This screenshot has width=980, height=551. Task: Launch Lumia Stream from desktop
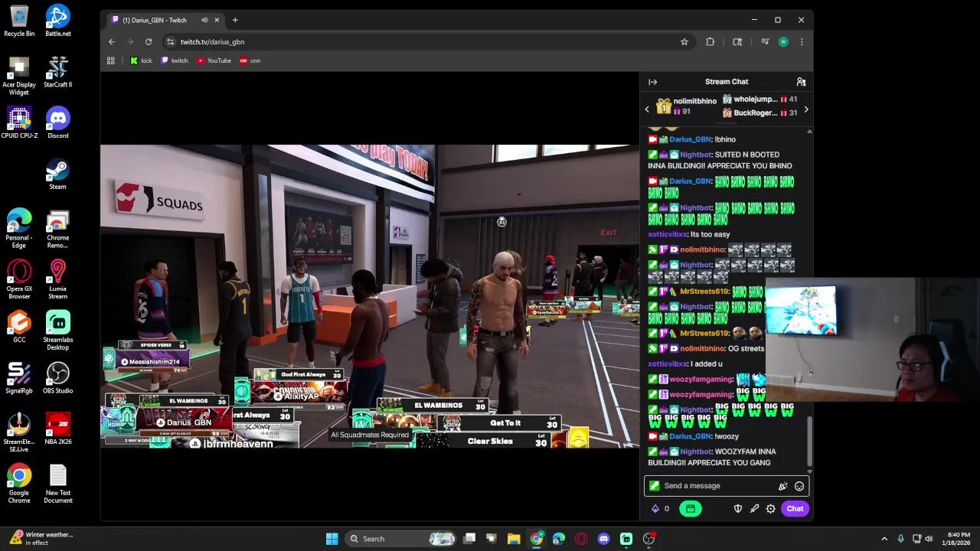tap(58, 279)
